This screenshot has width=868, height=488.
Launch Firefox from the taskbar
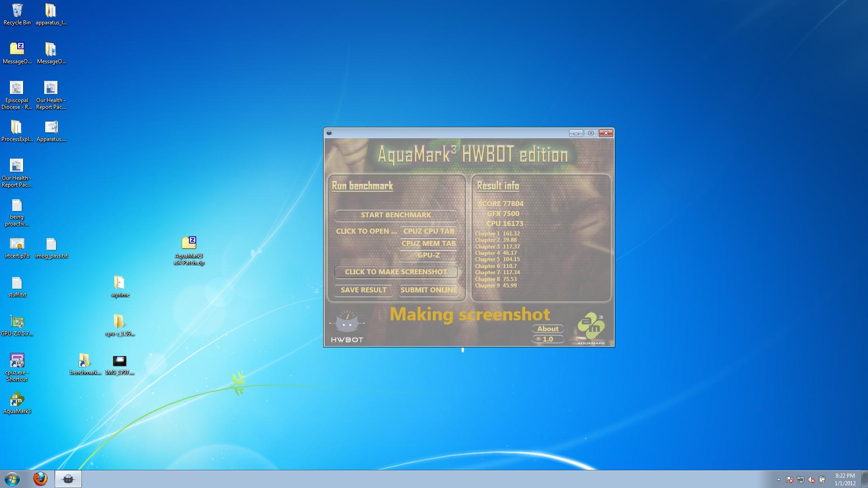tap(40, 479)
